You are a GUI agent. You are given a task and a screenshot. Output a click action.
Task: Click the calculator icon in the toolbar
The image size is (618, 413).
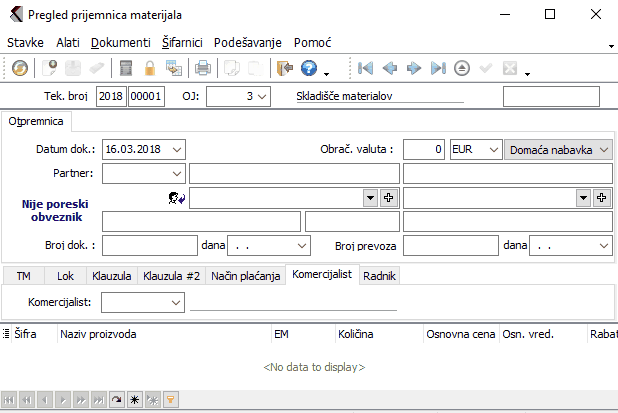126,69
